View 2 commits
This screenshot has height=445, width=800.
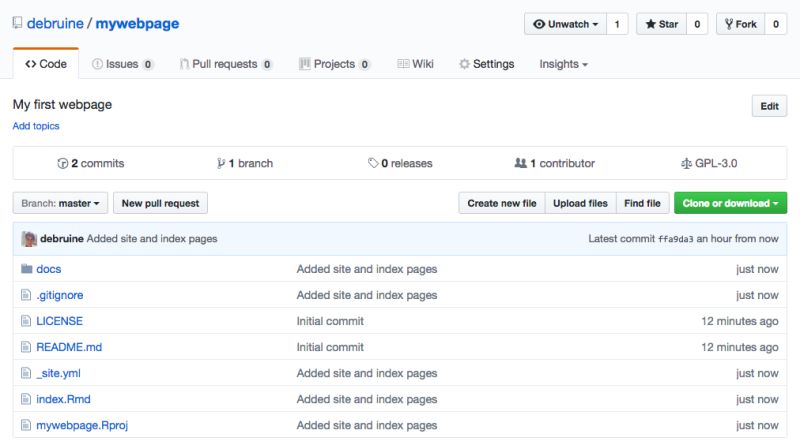pyautogui.click(x=91, y=163)
